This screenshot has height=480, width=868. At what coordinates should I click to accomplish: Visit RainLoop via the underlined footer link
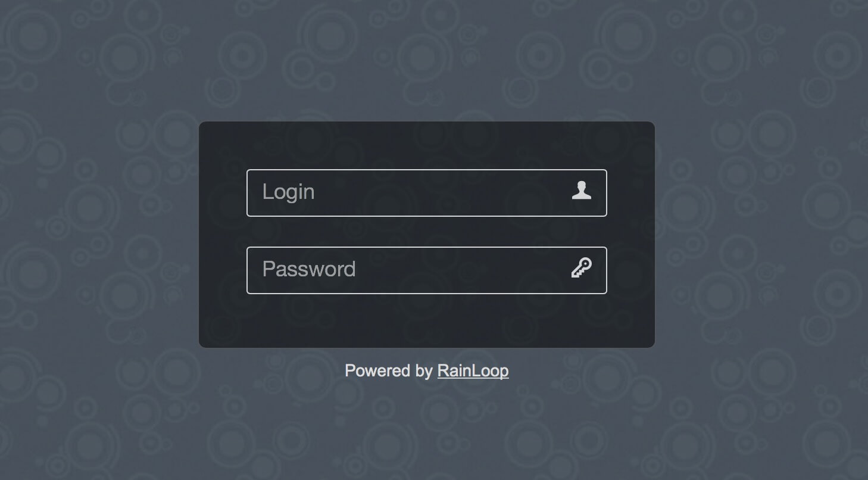[473, 370]
